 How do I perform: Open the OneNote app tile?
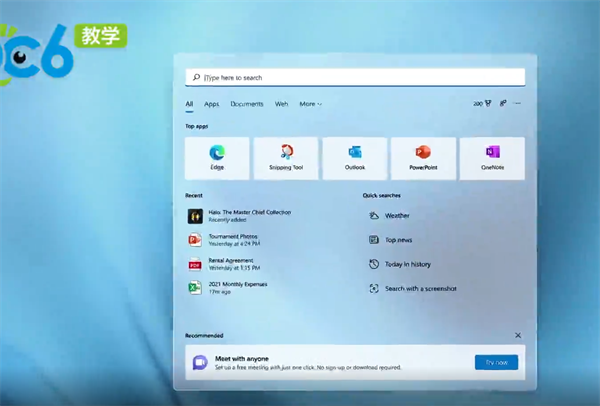coord(491,158)
